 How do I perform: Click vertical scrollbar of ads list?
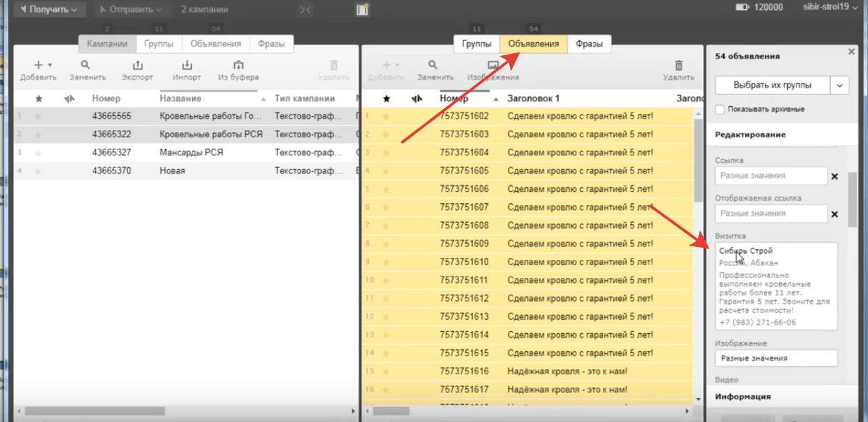point(698,162)
